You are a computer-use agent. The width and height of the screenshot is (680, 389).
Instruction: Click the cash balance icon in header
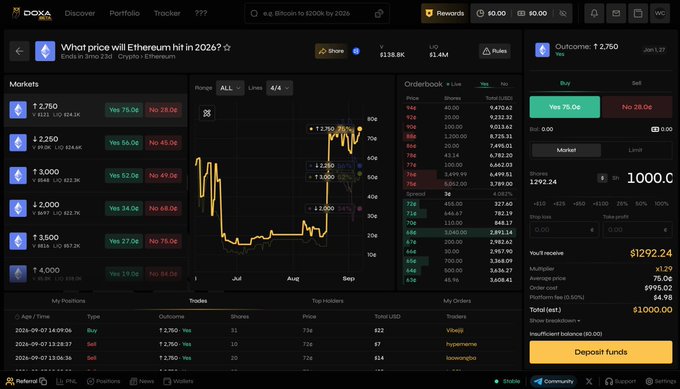[x=521, y=13]
